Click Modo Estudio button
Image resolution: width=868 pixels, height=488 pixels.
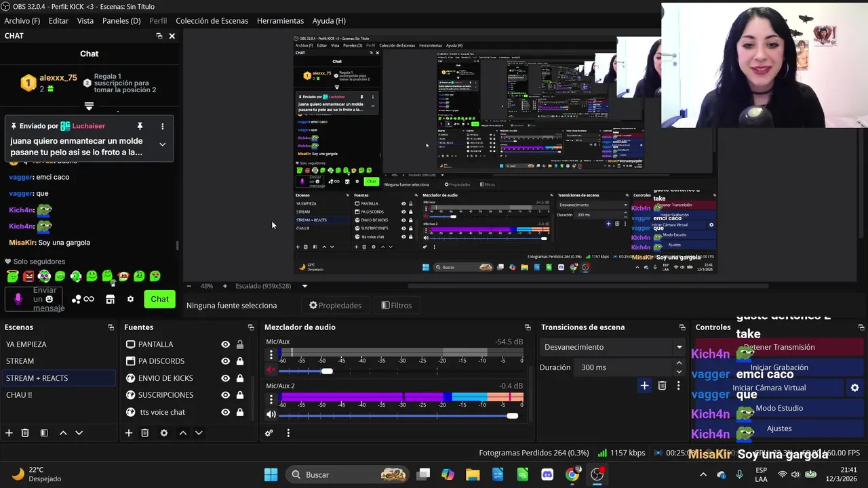779,408
